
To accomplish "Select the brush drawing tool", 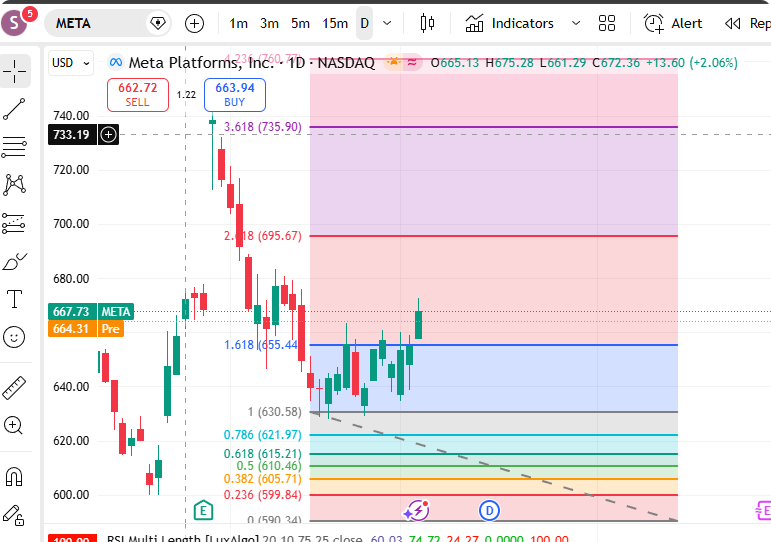I will (14, 262).
